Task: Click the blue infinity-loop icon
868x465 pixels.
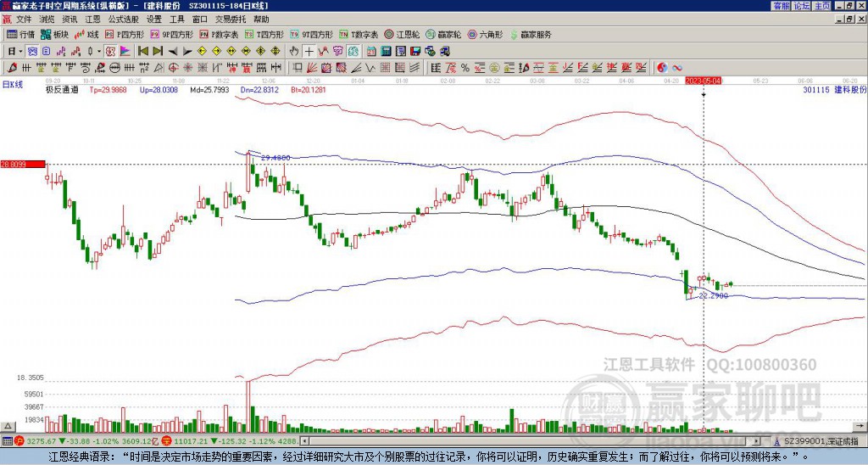Action: click(677, 68)
